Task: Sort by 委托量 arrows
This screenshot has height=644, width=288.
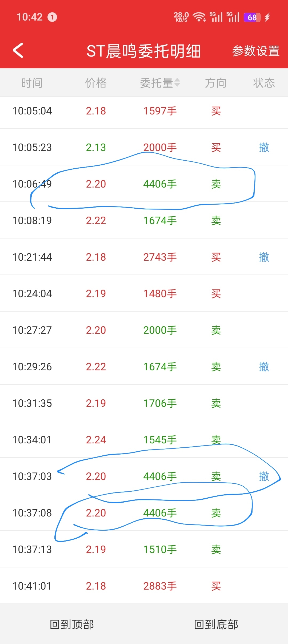Action: pyautogui.click(x=177, y=83)
